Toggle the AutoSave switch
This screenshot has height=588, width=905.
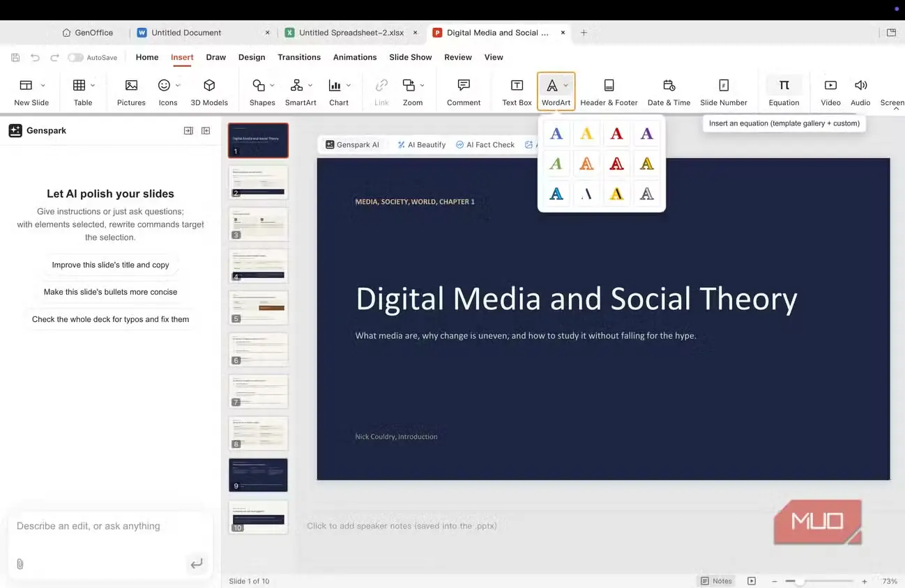click(75, 58)
